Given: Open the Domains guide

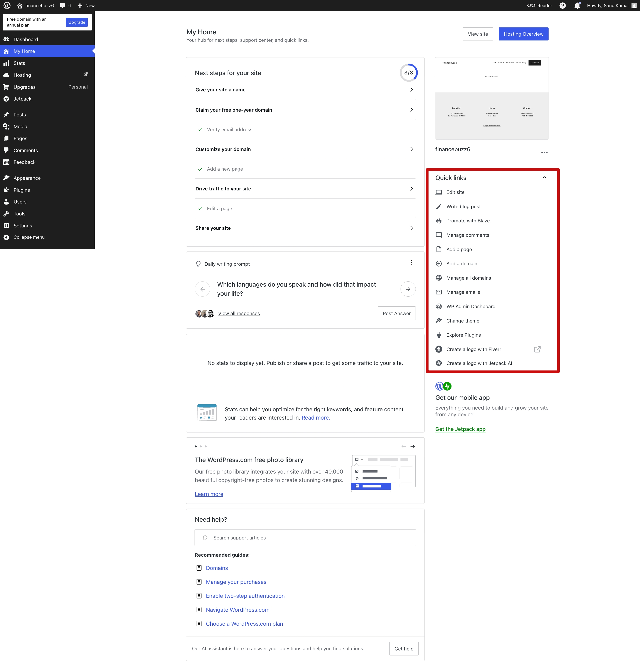Looking at the screenshot, I should [217, 568].
